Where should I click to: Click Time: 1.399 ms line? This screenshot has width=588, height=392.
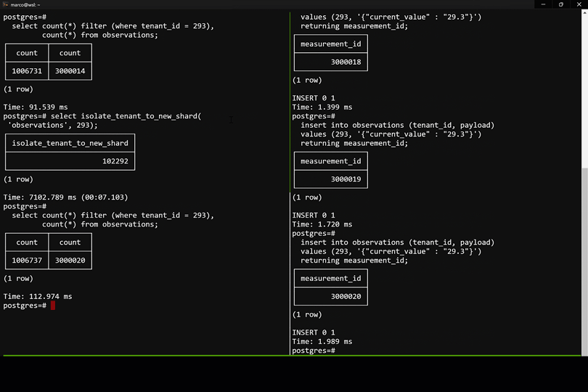[322, 107]
